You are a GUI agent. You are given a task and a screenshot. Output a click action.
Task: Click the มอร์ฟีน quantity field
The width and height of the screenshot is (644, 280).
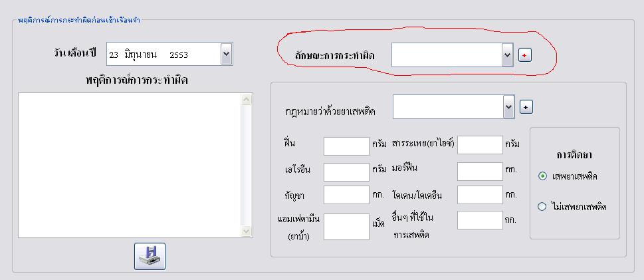[480, 172]
